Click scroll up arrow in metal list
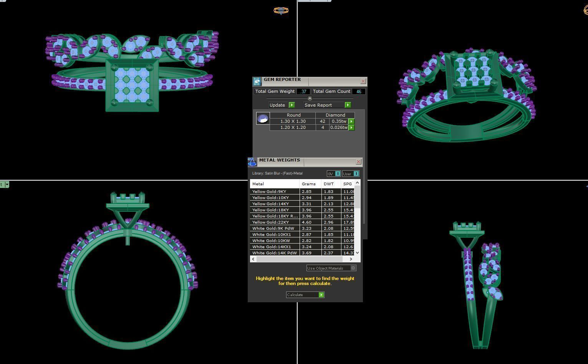This screenshot has height=364, width=588. (358, 183)
